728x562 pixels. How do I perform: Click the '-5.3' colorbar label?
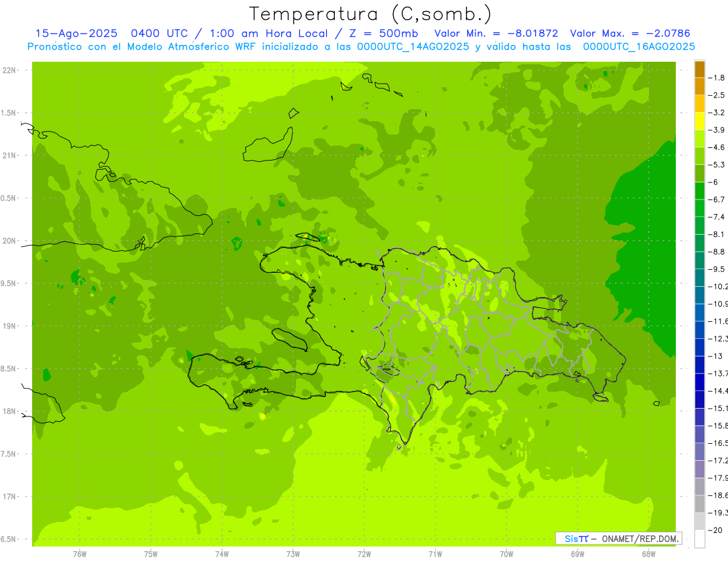tap(717, 165)
